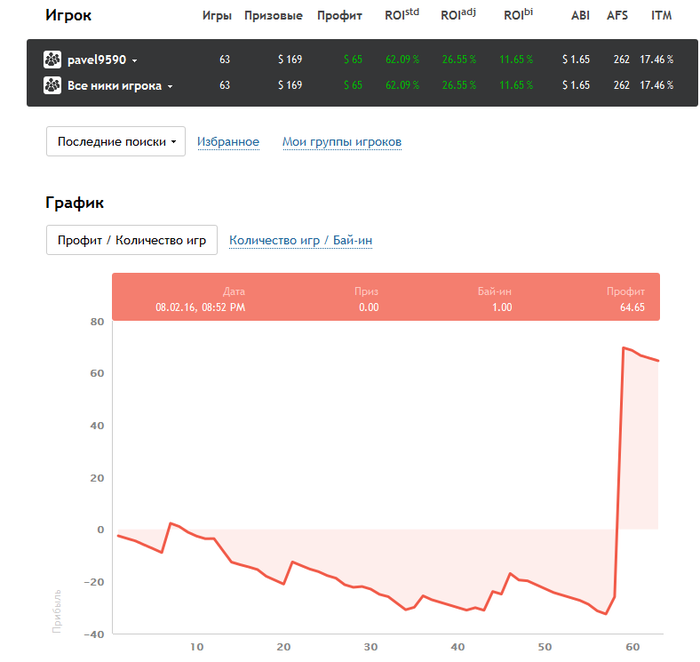
Task: Click the player icon beside pavel9590
Action: (x=53, y=60)
